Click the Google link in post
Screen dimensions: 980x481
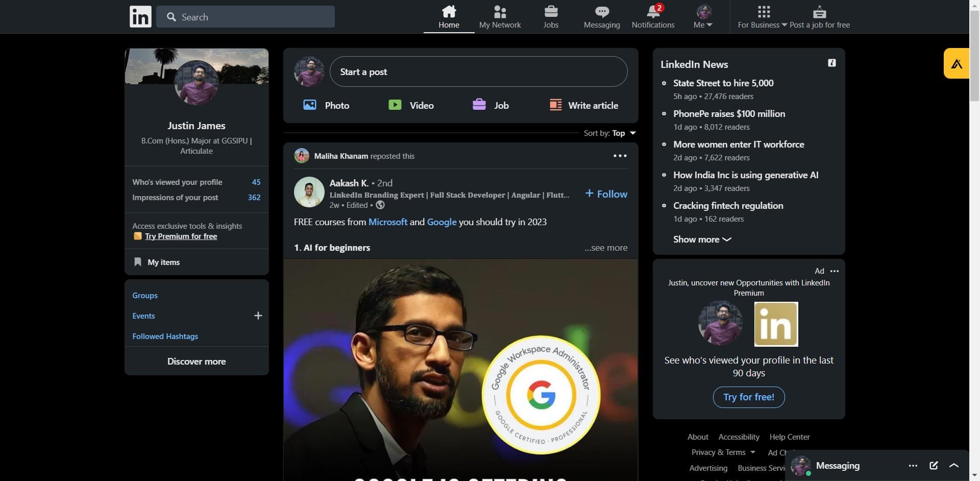tap(442, 222)
